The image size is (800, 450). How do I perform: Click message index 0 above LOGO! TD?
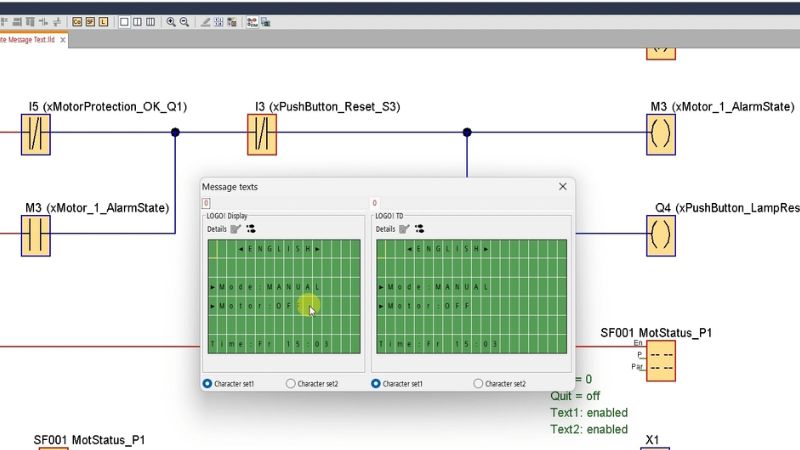[374, 203]
